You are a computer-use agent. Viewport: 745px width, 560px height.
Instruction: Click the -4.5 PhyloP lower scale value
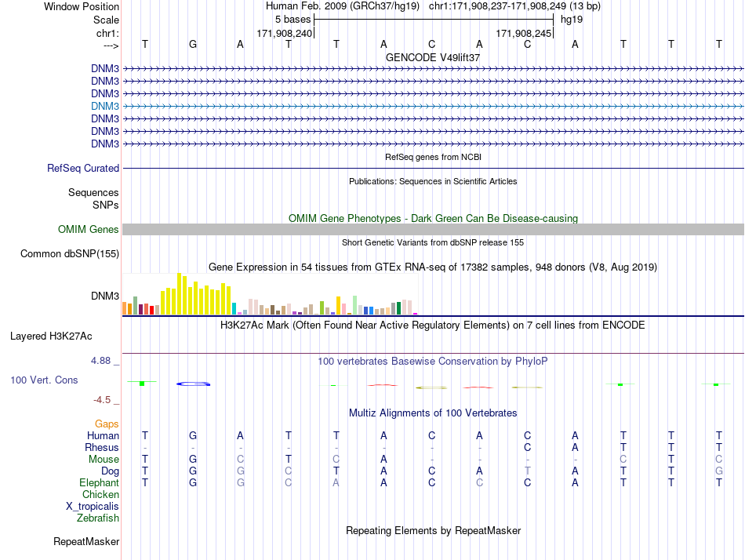pyautogui.click(x=102, y=400)
